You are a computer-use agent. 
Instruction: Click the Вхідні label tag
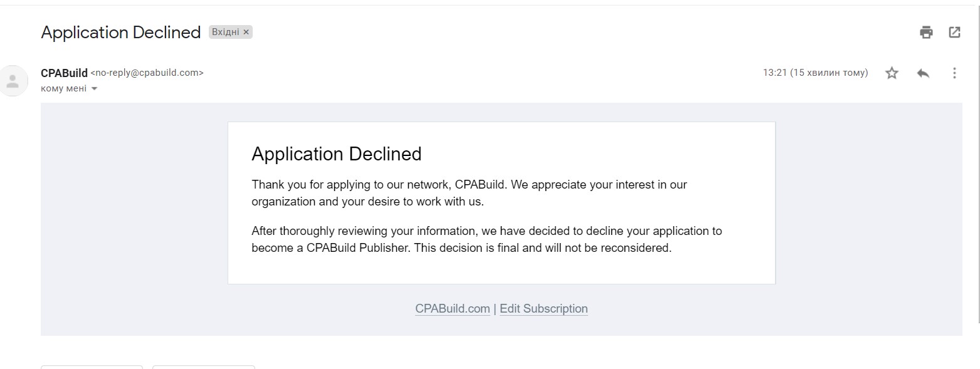point(225,32)
